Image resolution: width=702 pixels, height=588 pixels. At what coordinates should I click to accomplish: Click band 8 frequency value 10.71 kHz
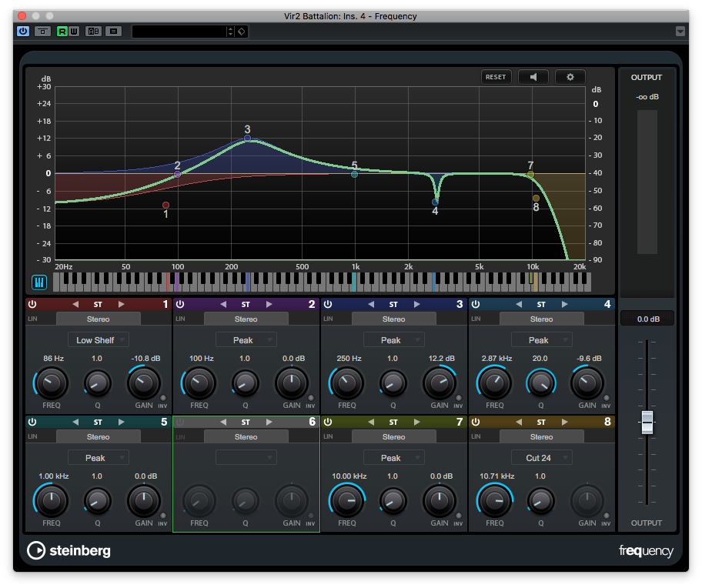tap(497, 476)
